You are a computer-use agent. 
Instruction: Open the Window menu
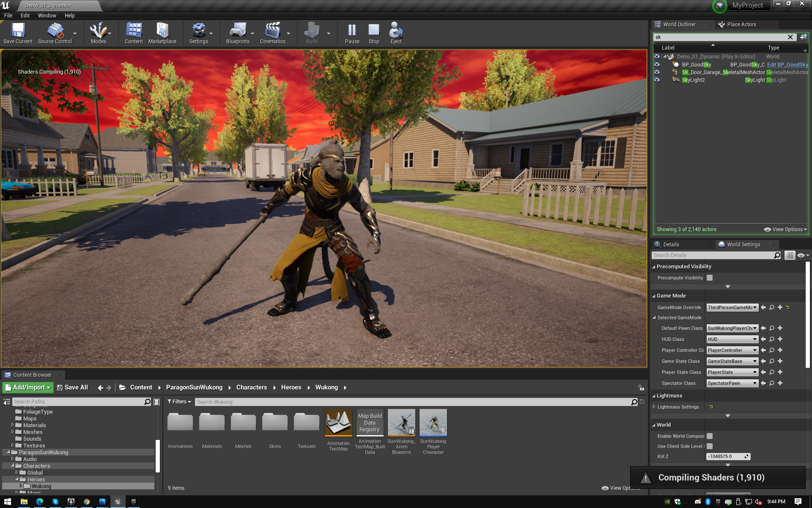pos(47,16)
